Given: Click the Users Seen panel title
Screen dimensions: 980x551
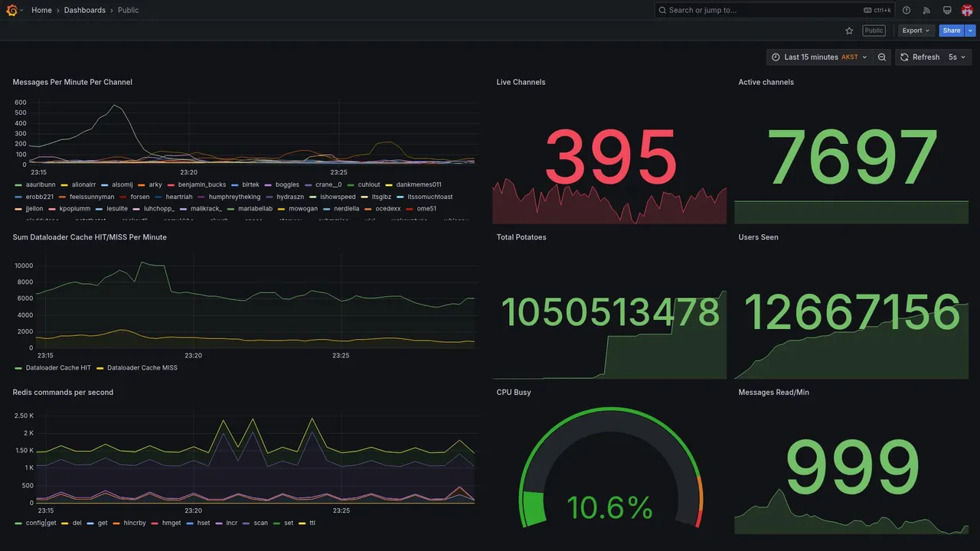Looking at the screenshot, I should [x=759, y=237].
